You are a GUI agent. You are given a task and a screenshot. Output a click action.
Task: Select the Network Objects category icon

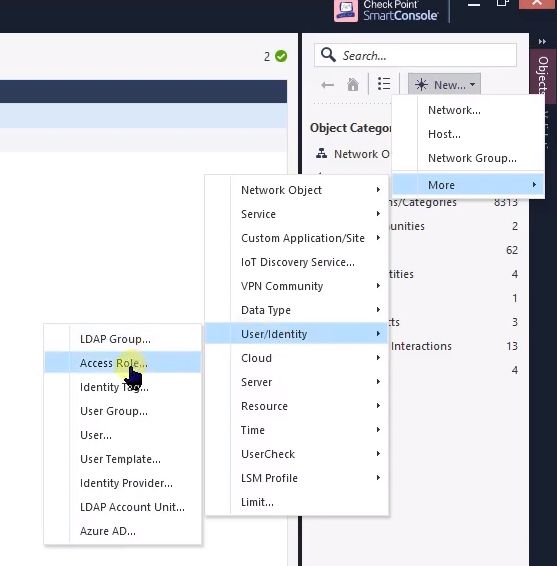tap(321, 153)
